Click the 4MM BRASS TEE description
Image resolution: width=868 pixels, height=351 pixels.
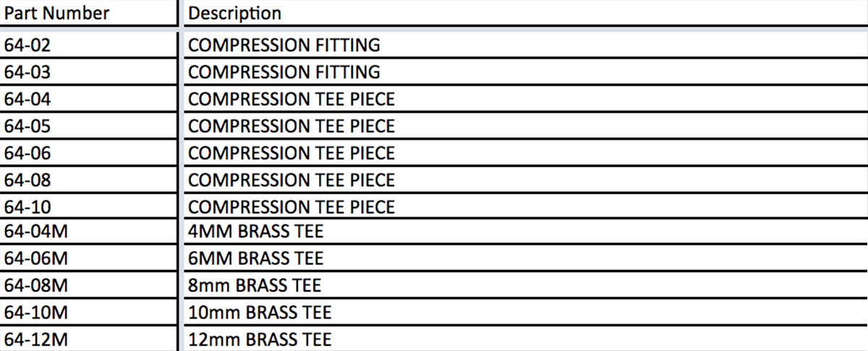(255, 232)
